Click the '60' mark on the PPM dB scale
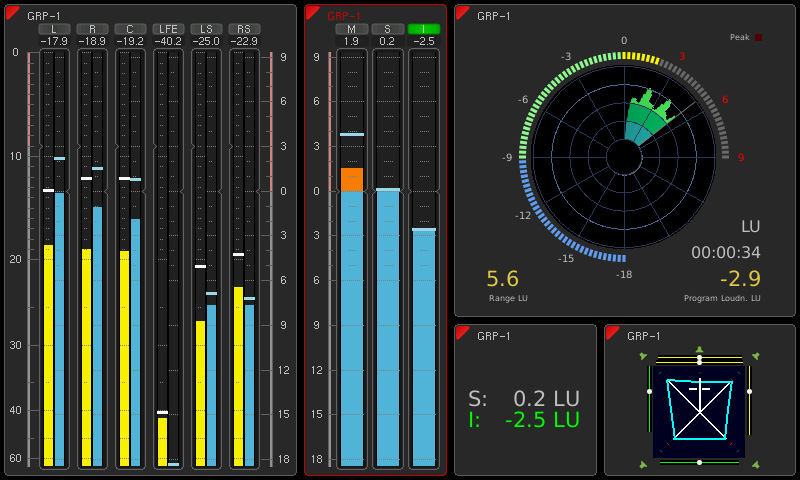 (15, 458)
